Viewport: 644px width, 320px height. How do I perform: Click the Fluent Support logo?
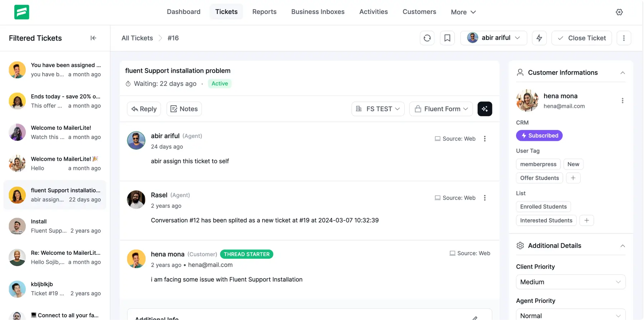point(22,12)
